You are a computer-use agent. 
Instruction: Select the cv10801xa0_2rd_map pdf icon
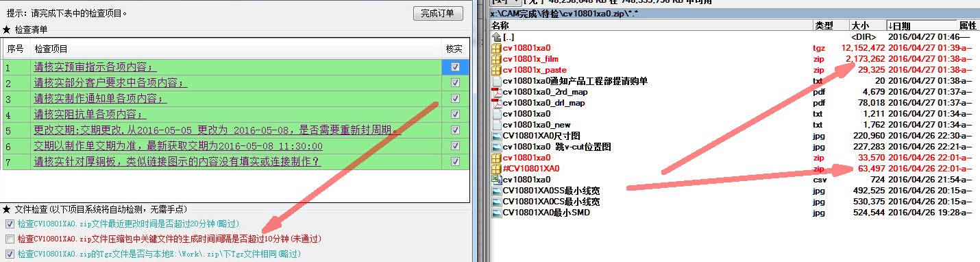tap(497, 92)
